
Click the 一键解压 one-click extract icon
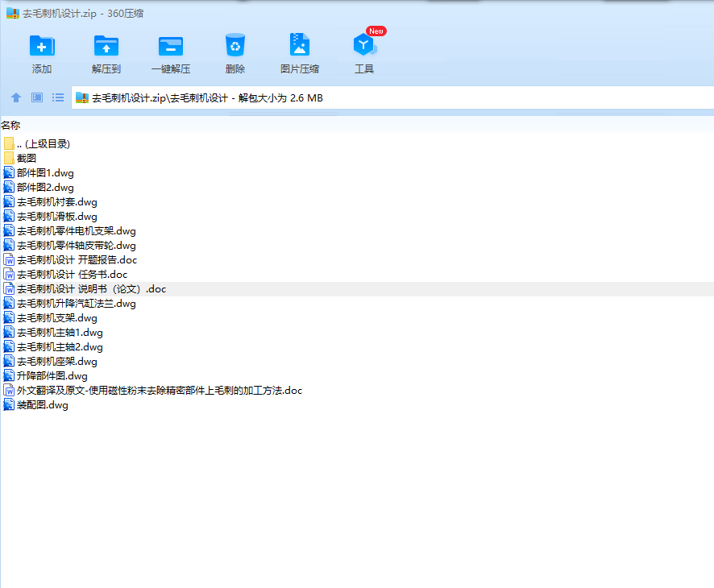tap(171, 46)
